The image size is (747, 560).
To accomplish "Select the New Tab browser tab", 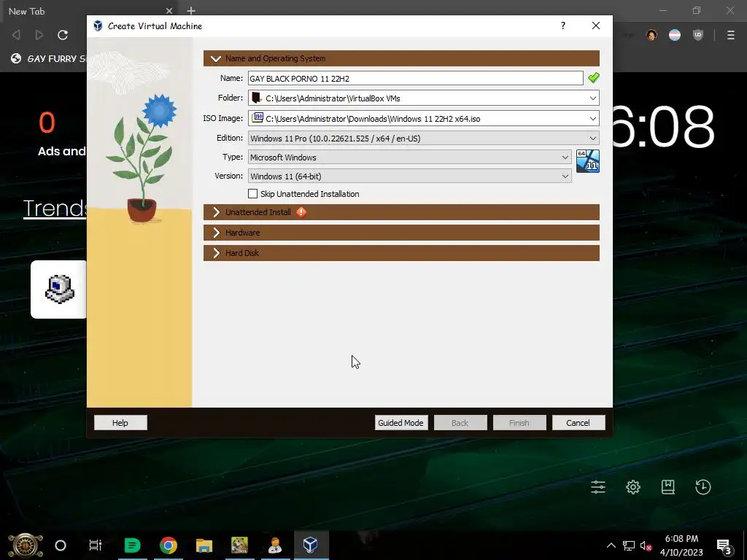I will [x=88, y=10].
